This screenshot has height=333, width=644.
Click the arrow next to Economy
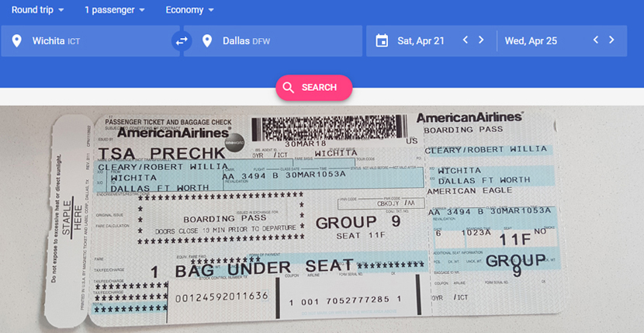(211, 10)
